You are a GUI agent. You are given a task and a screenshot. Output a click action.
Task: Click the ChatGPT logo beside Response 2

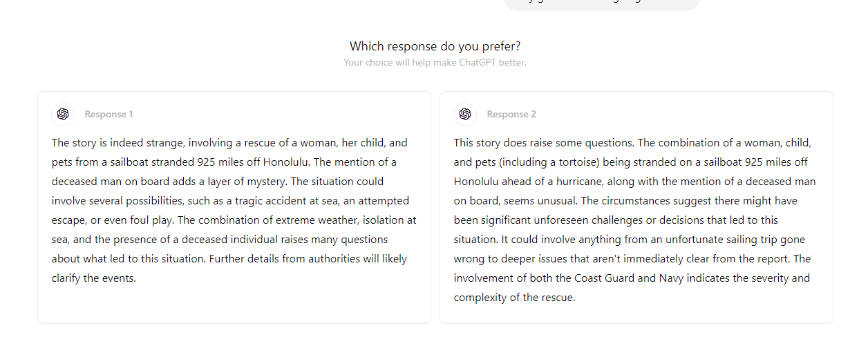[465, 114]
